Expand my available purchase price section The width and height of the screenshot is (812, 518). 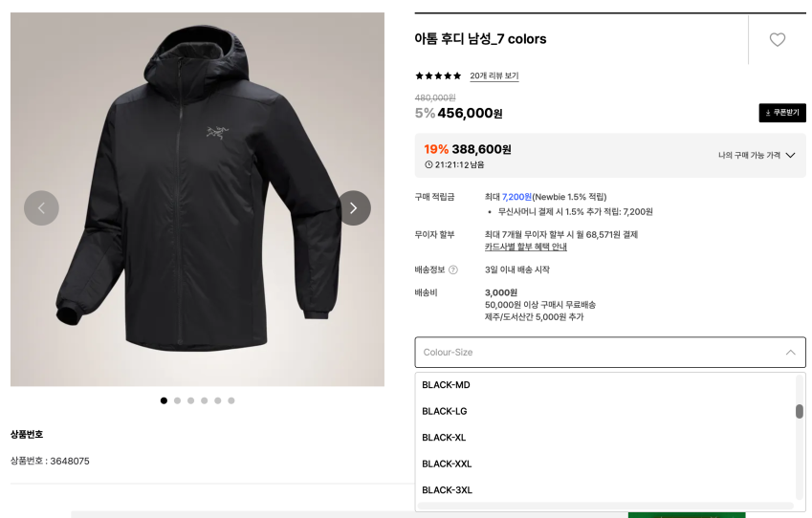coord(757,155)
